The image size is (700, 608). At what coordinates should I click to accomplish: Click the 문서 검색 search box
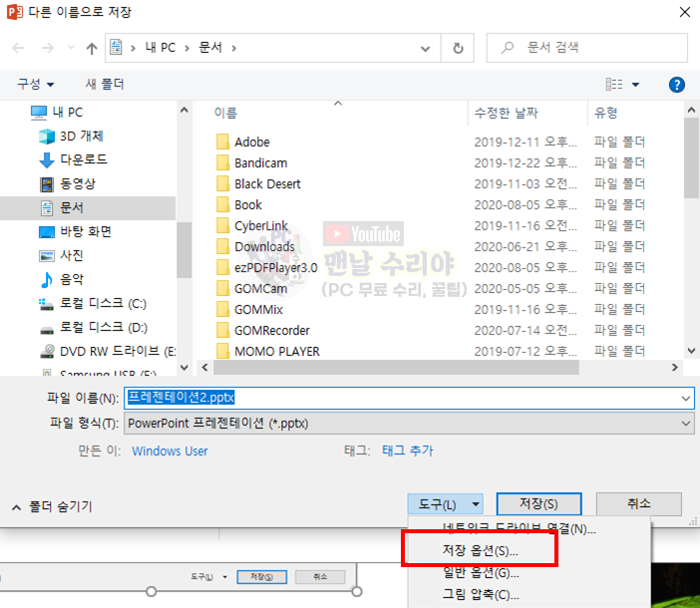pos(587,48)
